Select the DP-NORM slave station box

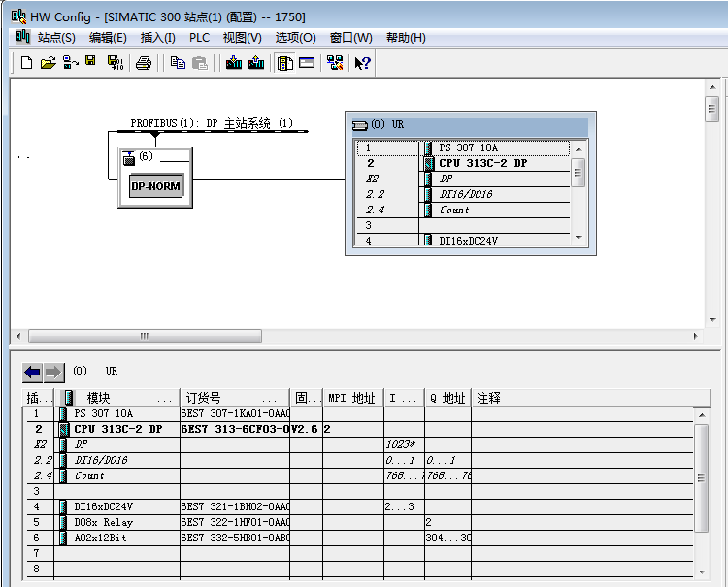(155, 185)
